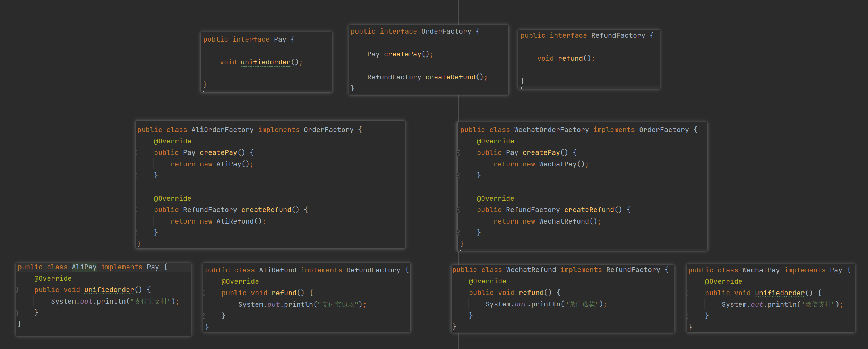
Task: Click WechatRefund class name in its declaration
Action: pyautogui.click(x=531, y=270)
